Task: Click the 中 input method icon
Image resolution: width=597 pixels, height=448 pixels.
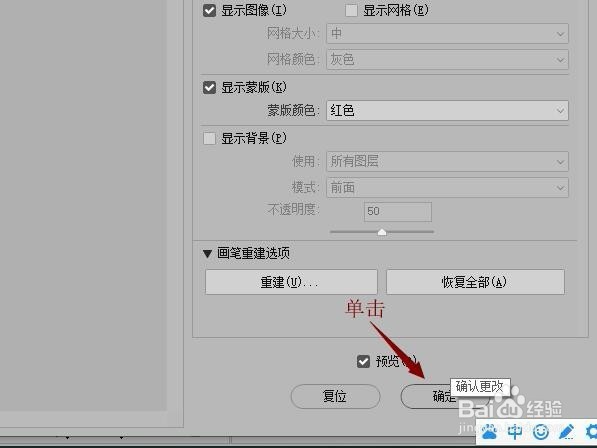Action: tap(515, 432)
